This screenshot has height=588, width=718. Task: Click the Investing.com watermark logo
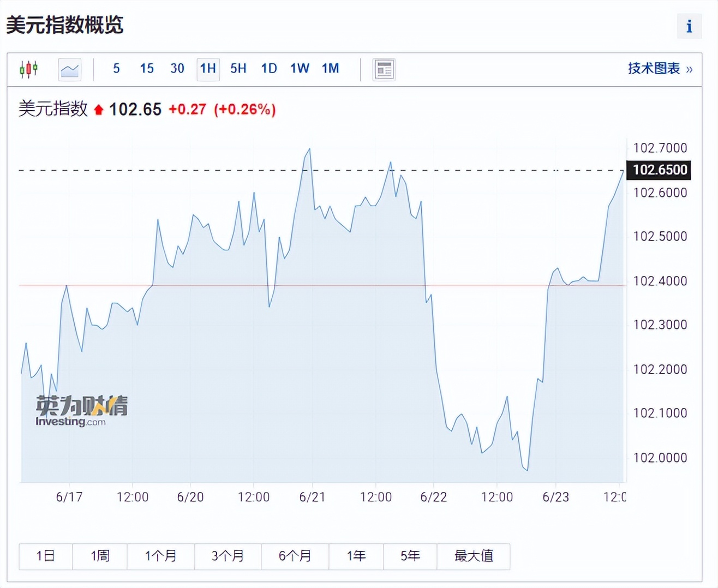pyautogui.click(x=81, y=410)
